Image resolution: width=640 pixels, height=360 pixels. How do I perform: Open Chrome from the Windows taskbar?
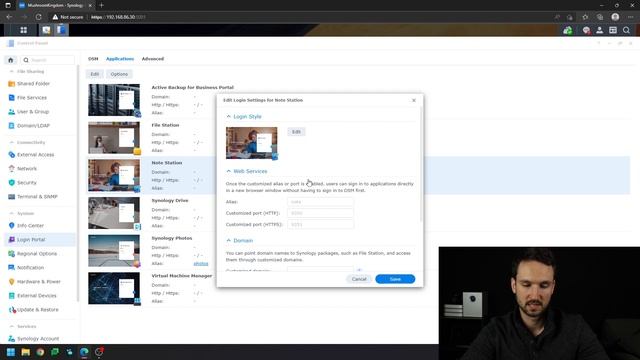(40, 352)
